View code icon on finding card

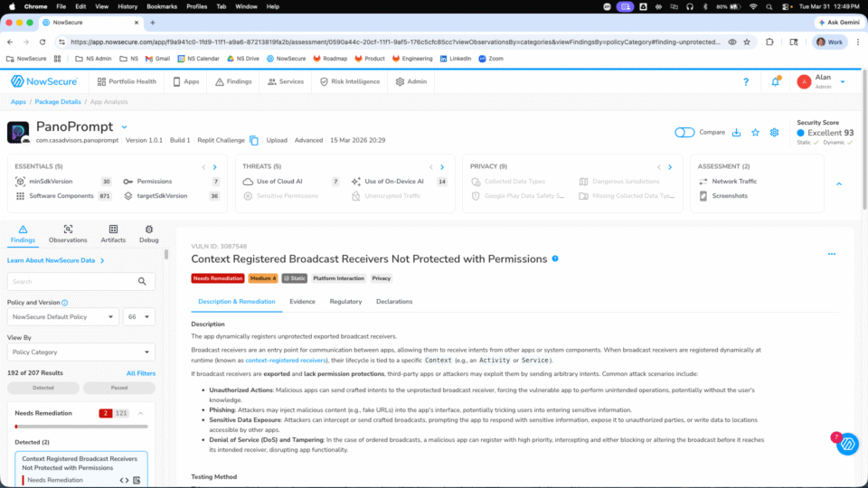tap(125, 480)
